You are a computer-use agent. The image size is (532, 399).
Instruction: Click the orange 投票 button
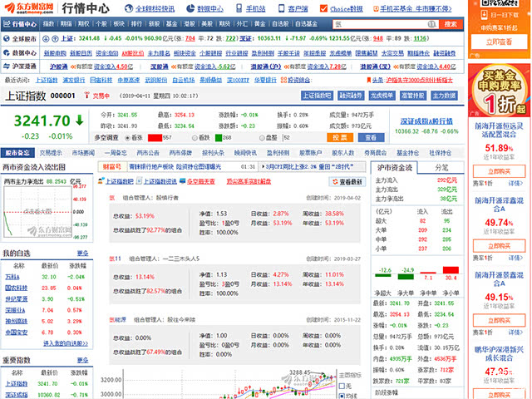(x=337, y=137)
